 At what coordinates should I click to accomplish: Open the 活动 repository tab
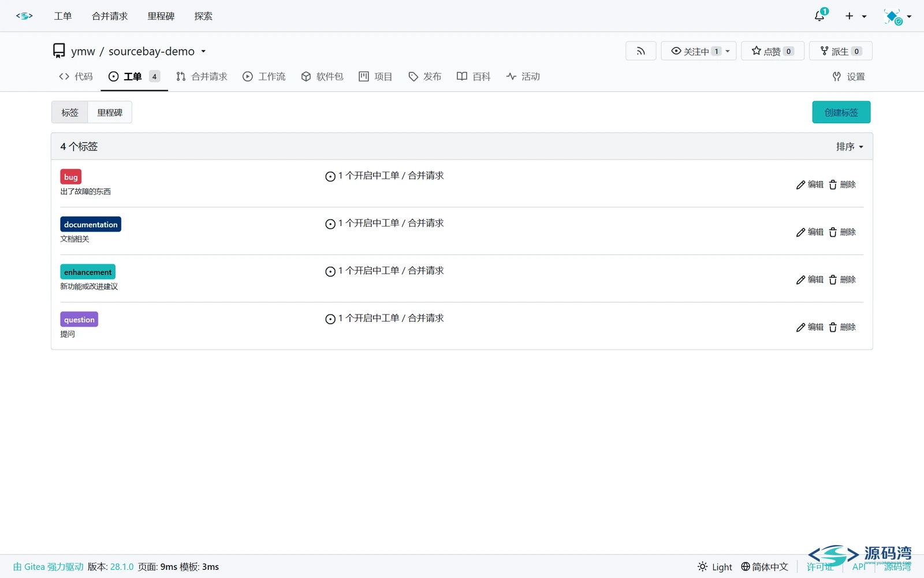coord(523,76)
